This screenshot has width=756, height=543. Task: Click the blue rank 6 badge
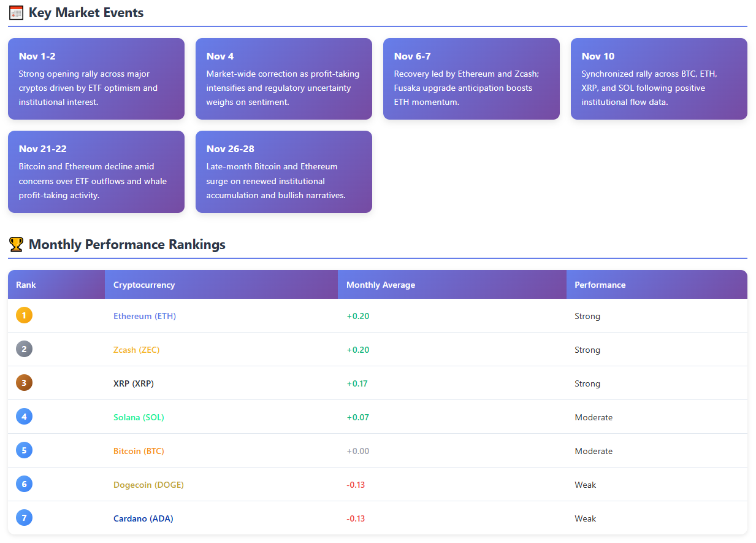coord(24,484)
